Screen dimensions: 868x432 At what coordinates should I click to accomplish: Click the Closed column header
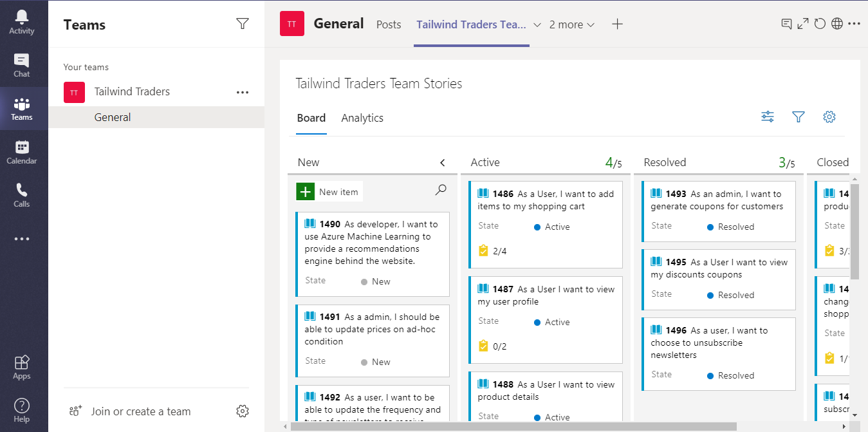click(x=833, y=163)
